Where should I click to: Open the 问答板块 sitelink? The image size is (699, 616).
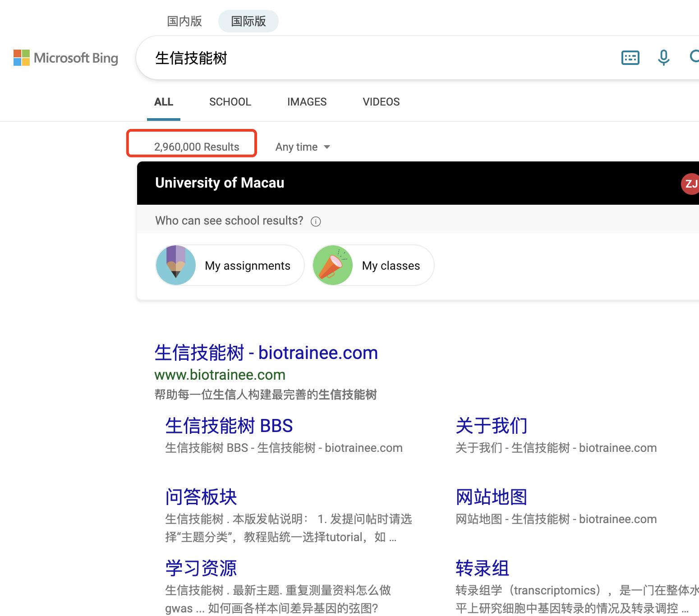tap(201, 497)
